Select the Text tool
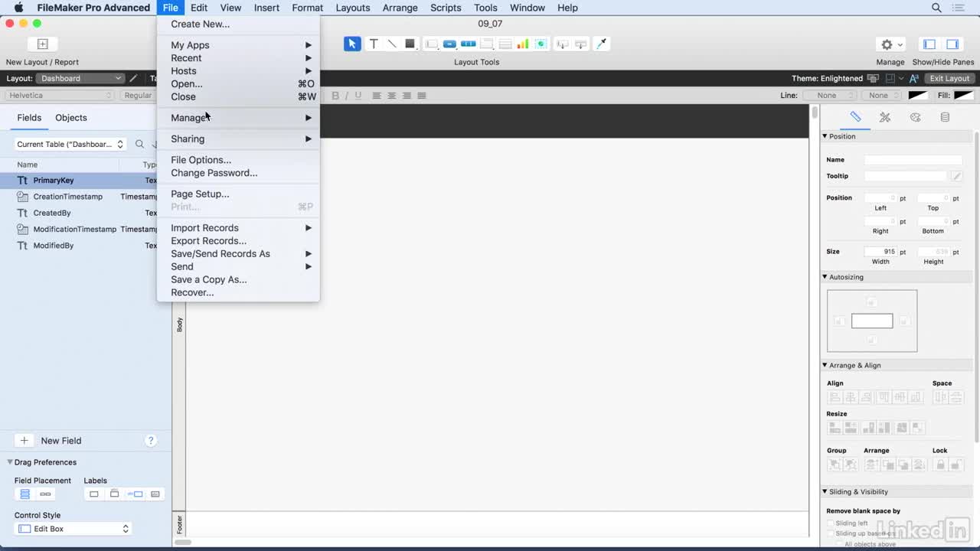The image size is (980, 551). (x=374, y=44)
